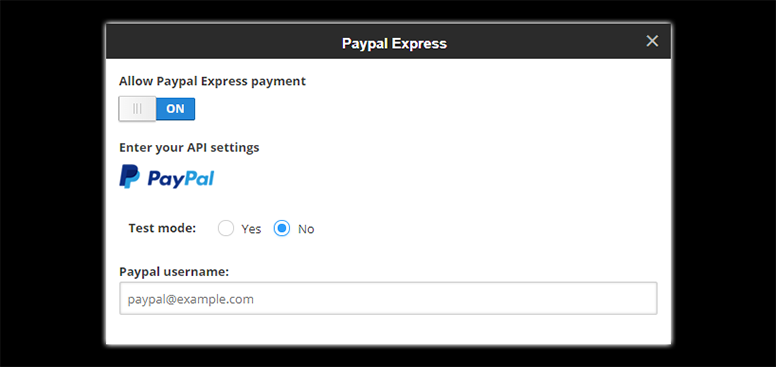
Task: Close the Paypal Express dialog
Action: (x=652, y=41)
